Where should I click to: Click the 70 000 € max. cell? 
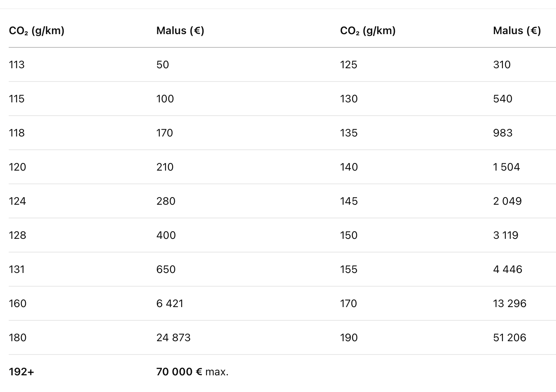tap(192, 372)
